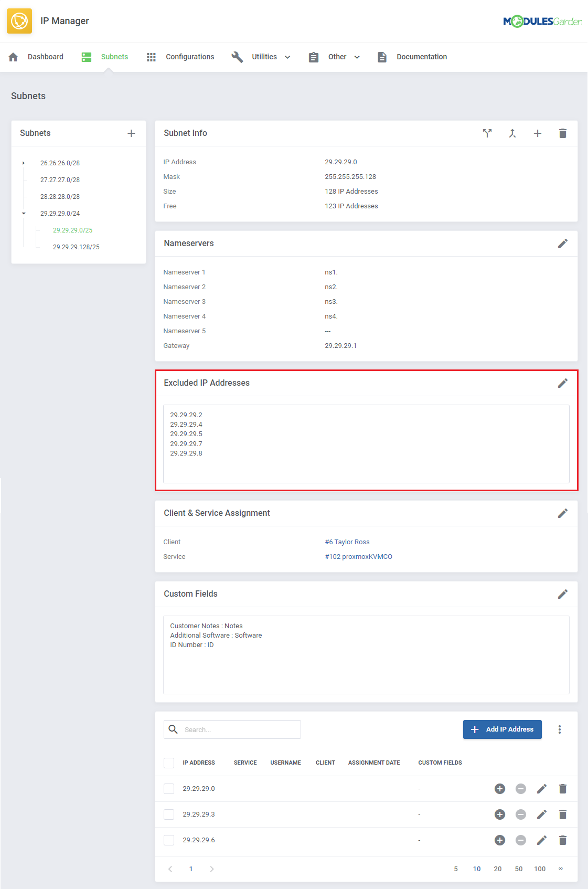Expand the 26.26.26.0/28 subnet tree node
The width and height of the screenshot is (588, 889).
(24, 163)
